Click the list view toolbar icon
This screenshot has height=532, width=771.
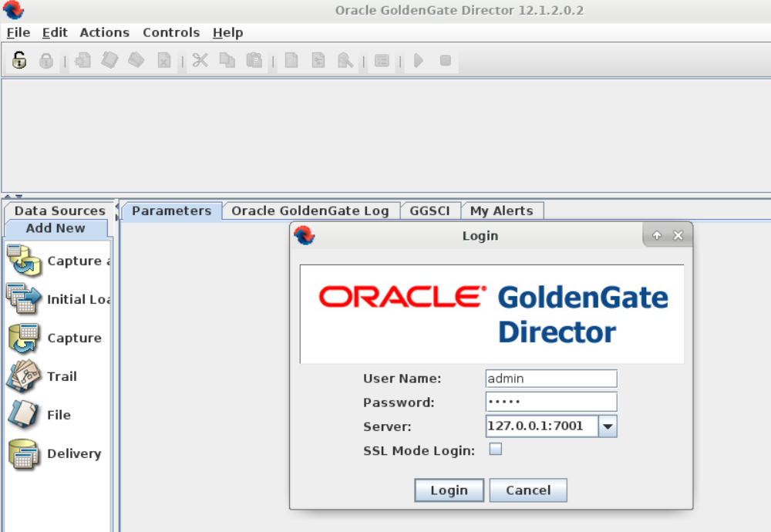(x=382, y=60)
